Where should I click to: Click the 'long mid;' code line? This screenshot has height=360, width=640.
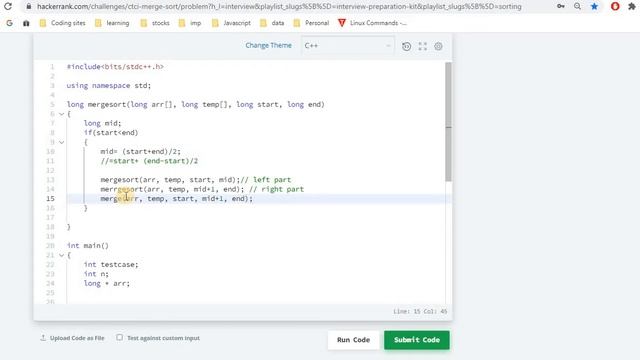(102, 123)
